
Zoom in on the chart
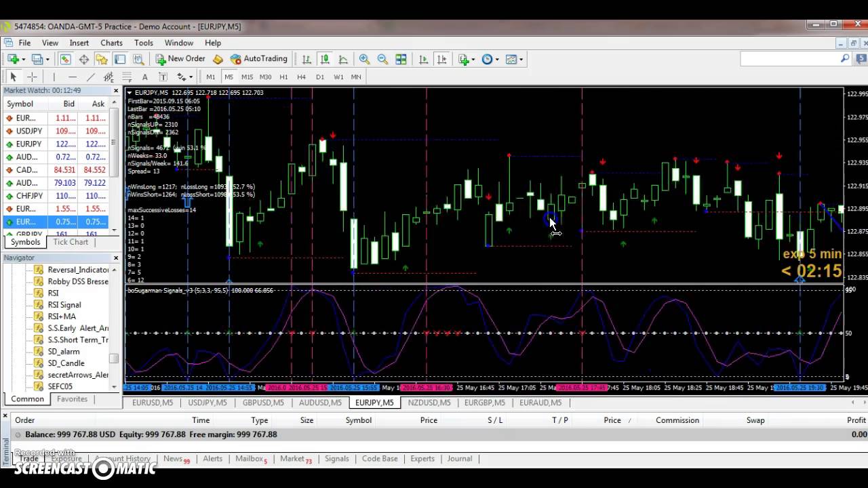364,59
